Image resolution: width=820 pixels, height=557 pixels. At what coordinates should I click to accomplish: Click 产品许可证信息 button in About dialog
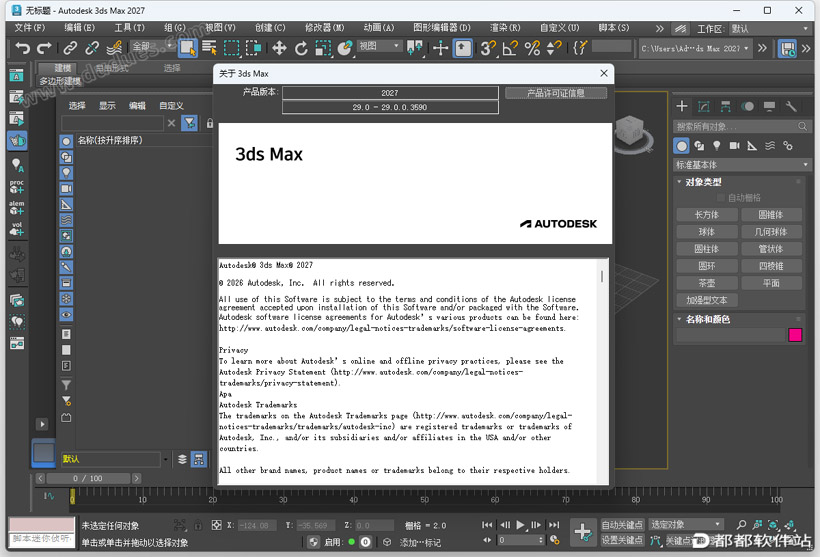(556, 93)
